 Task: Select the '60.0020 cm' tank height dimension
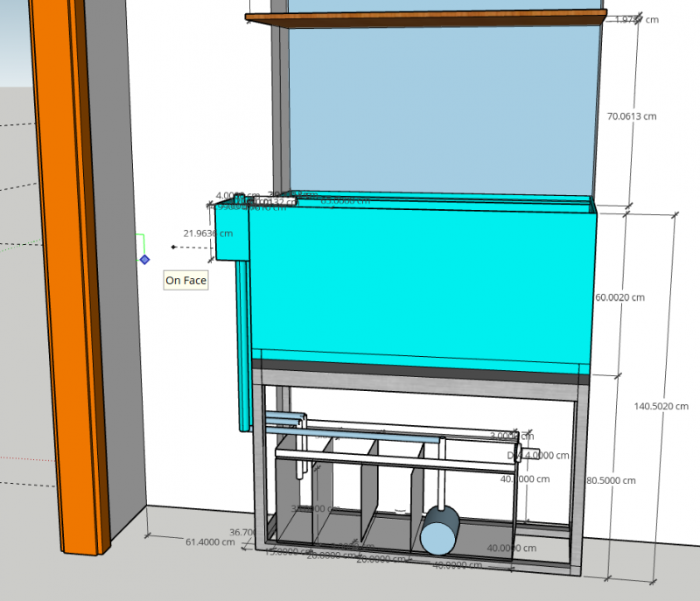(620, 297)
